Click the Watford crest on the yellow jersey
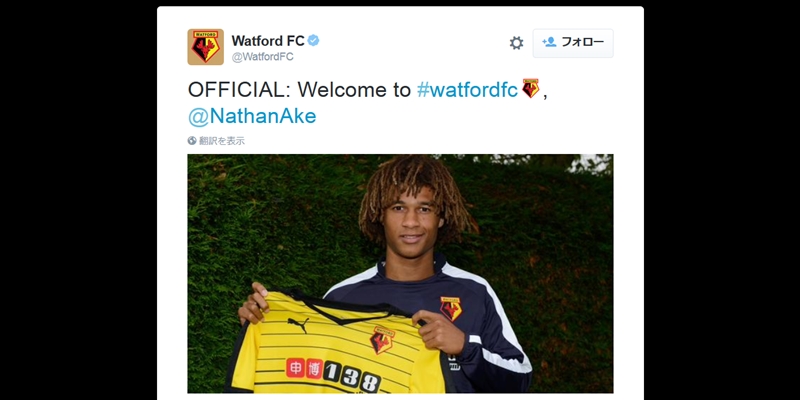800x400 pixels. (x=382, y=340)
